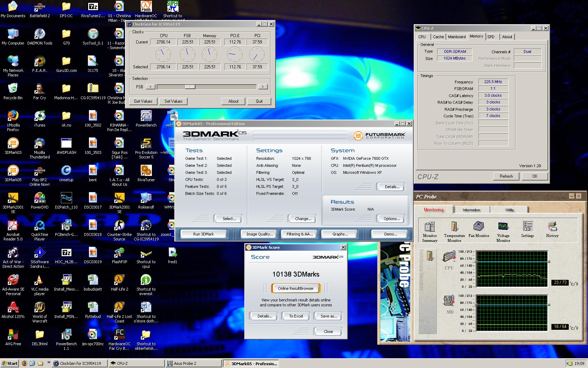Open Half-Life 2 desktop icon

click(119, 283)
